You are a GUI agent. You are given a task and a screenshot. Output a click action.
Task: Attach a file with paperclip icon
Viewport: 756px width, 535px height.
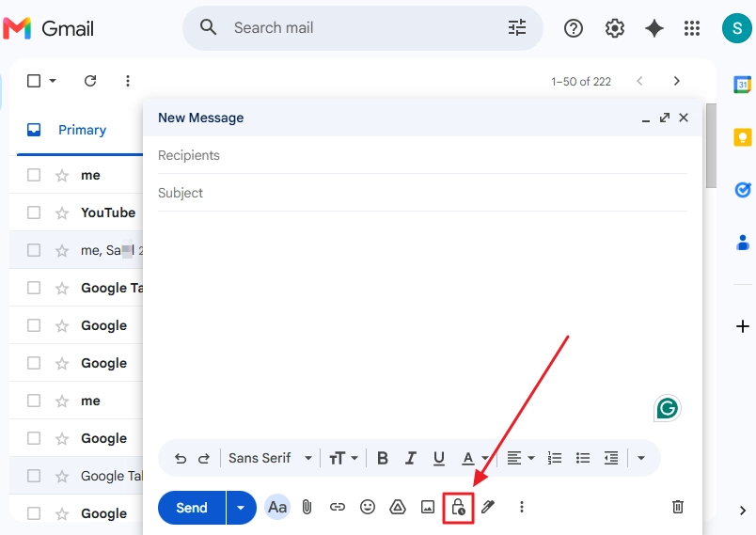coord(307,507)
